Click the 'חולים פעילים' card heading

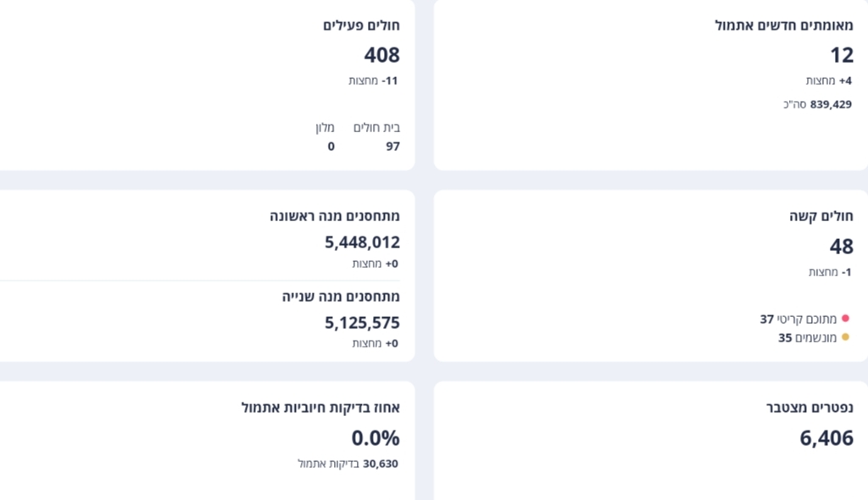tap(361, 25)
